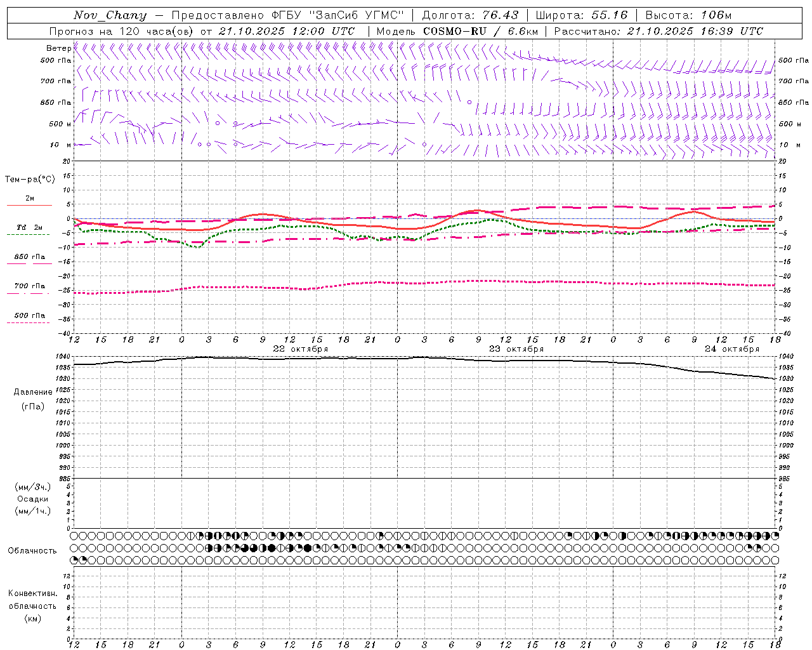
Task: Click the (мм/1ч.) precipitation unit label
Action: click(33, 511)
